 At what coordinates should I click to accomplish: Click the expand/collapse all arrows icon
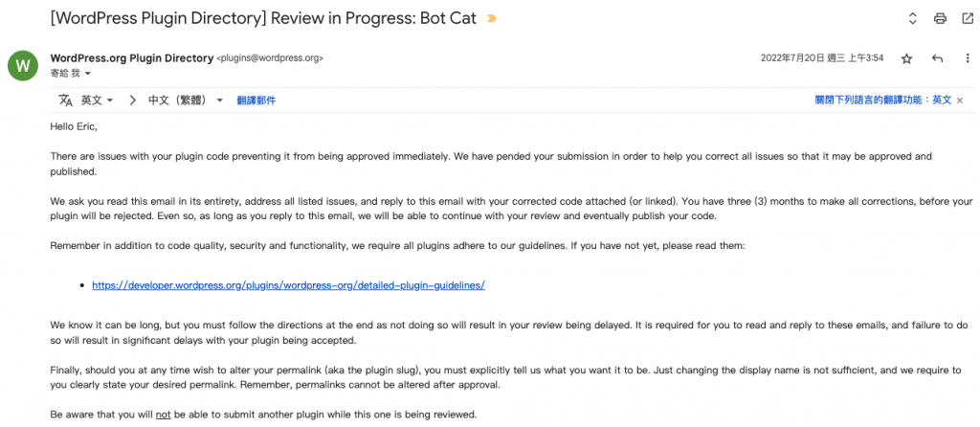tap(912, 18)
